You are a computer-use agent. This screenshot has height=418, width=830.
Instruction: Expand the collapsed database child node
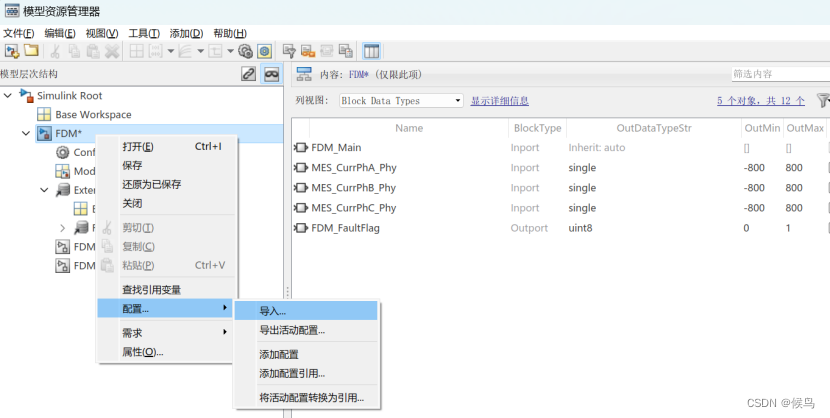(x=62, y=228)
